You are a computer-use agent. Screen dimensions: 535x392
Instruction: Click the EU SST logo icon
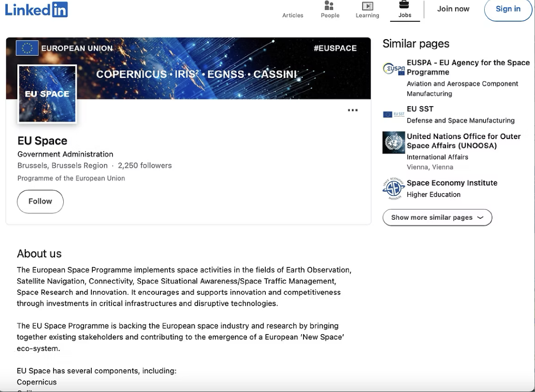tap(393, 114)
